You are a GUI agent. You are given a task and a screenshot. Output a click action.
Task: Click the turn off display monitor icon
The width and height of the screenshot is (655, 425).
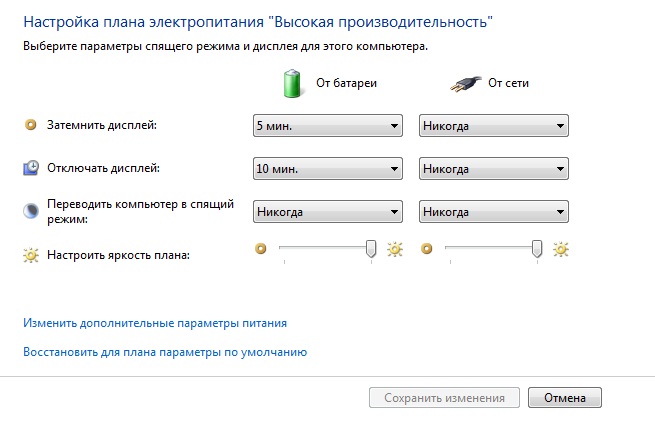click(x=30, y=168)
